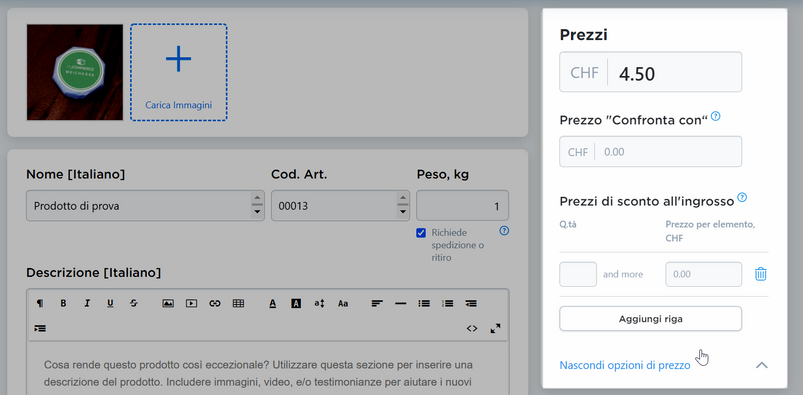
Task: Click up arrow in Cod. Art. field
Action: coord(403,199)
